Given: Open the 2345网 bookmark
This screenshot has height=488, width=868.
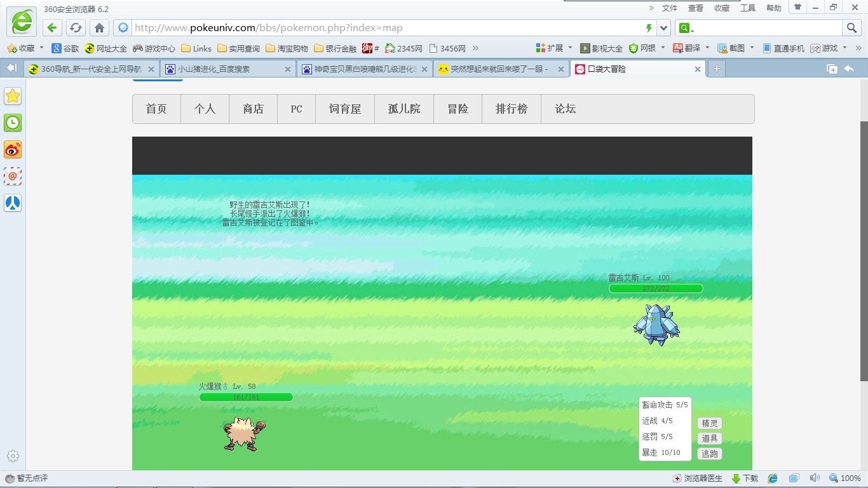Looking at the screenshot, I should point(403,48).
